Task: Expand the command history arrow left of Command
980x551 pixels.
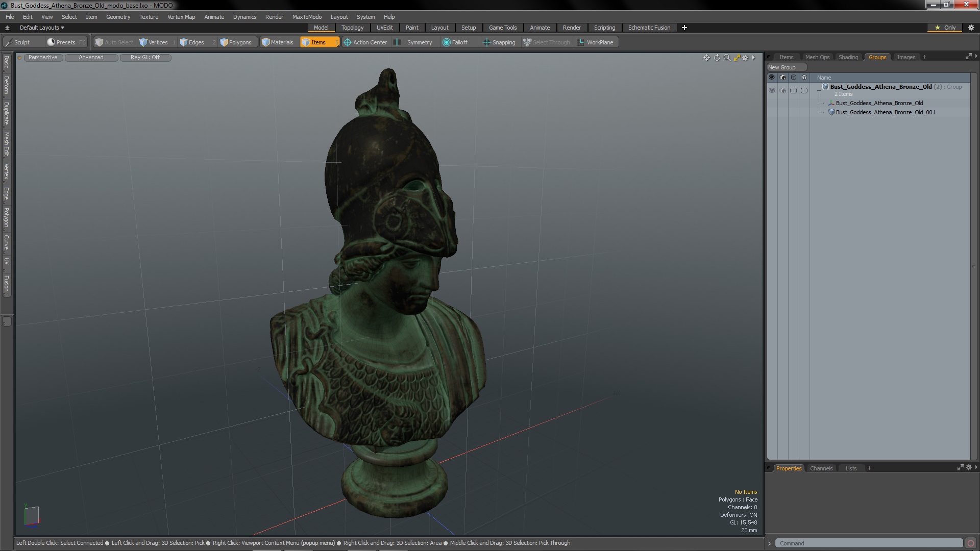Action: pos(770,543)
